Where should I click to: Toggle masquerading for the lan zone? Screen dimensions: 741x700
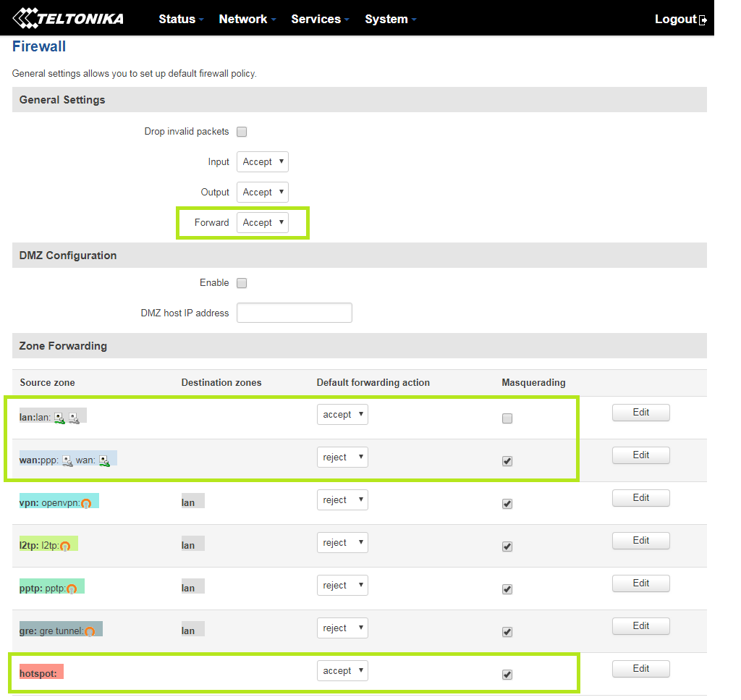tap(507, 418)
